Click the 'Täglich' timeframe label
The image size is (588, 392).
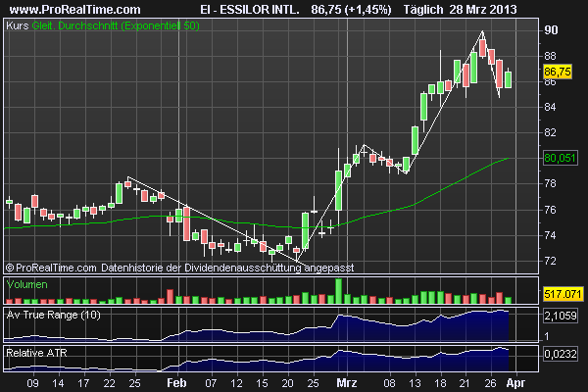click(423, 9)
